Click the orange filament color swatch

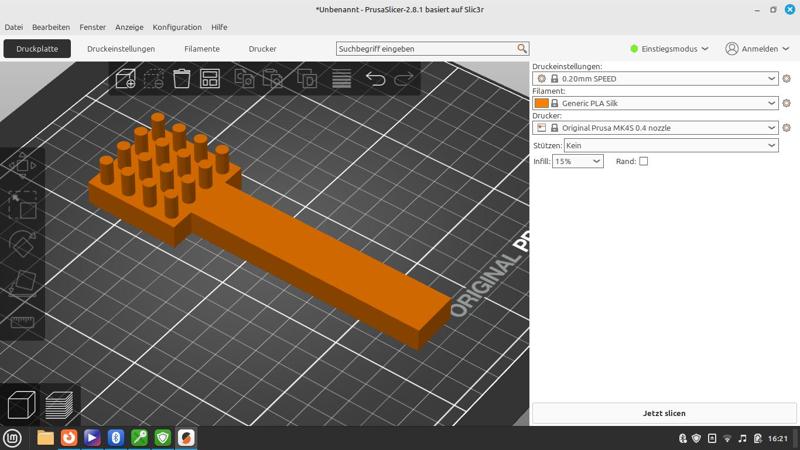[541, 103]
